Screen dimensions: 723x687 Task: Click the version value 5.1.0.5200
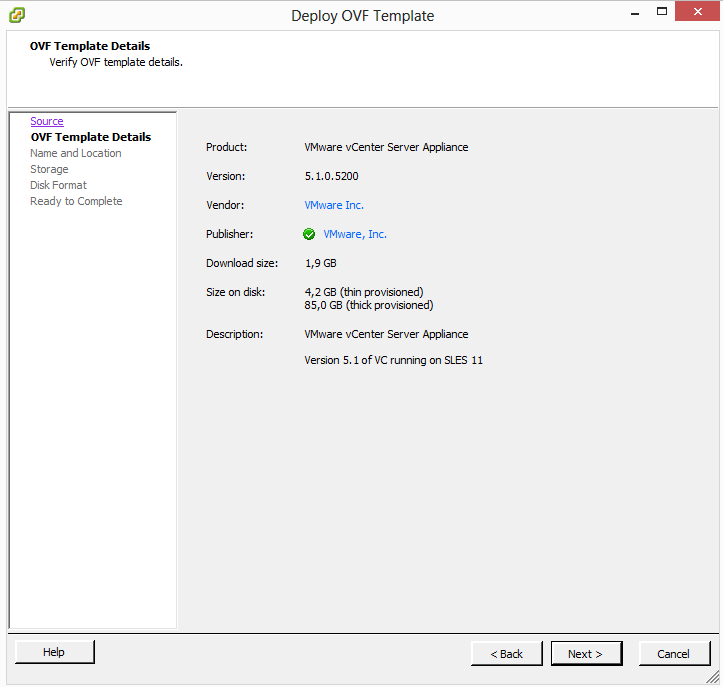click(x=332, y=176)
